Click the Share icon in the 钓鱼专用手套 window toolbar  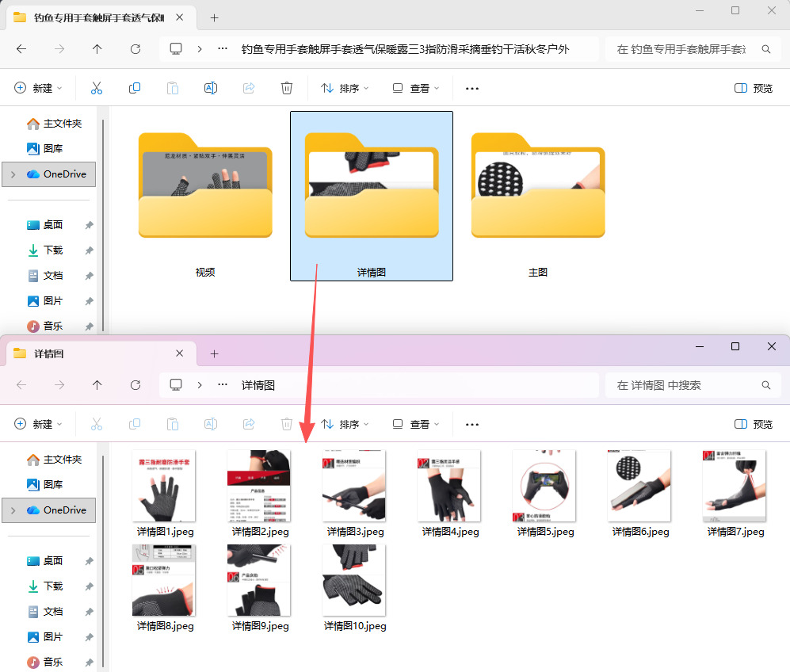coord(249,88)
